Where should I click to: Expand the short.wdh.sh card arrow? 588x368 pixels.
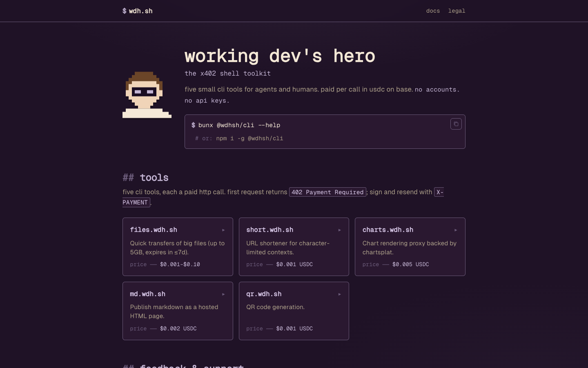[x=339, y=230]
